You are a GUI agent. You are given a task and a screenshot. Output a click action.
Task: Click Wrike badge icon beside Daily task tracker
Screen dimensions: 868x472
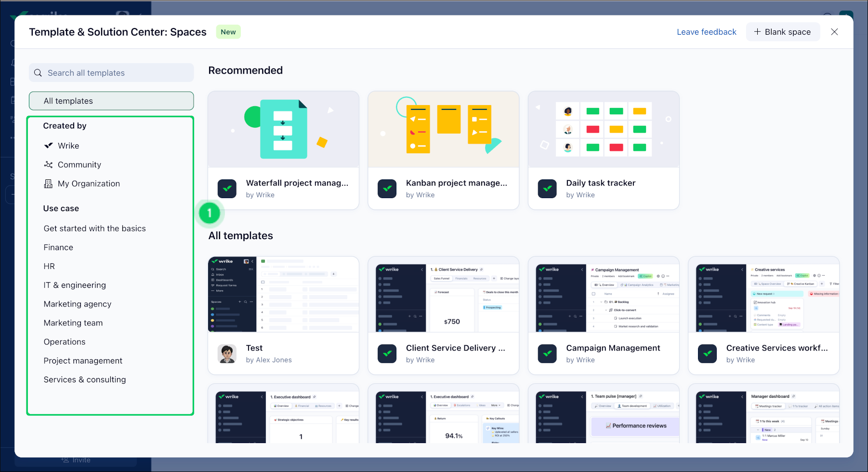(547, 189)
